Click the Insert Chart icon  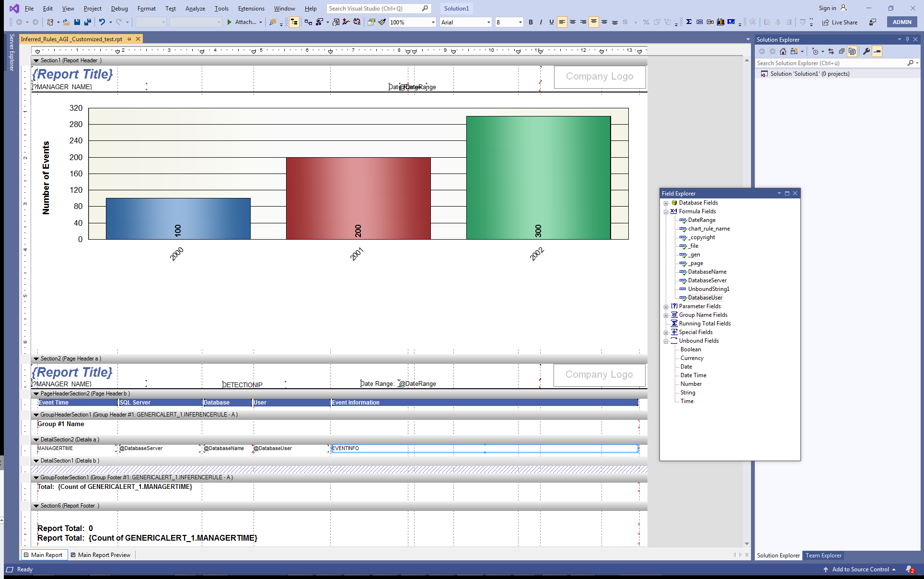point(720,22)
